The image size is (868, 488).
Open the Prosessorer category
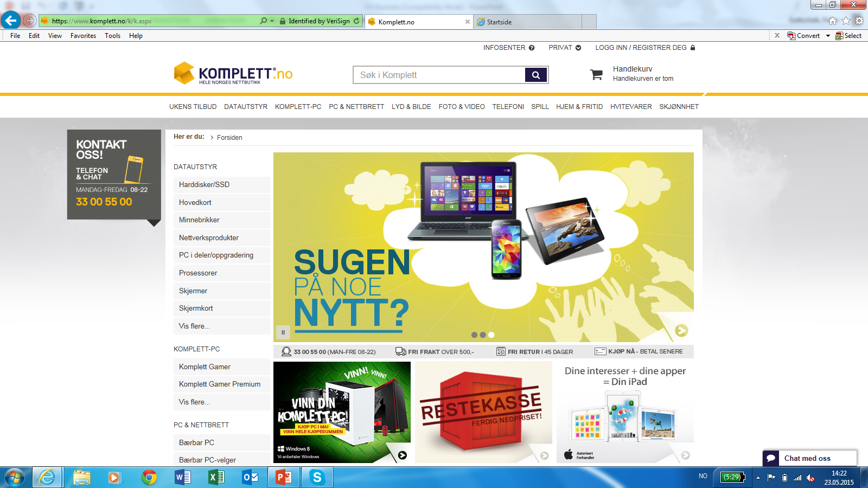(x=222, y=273)
